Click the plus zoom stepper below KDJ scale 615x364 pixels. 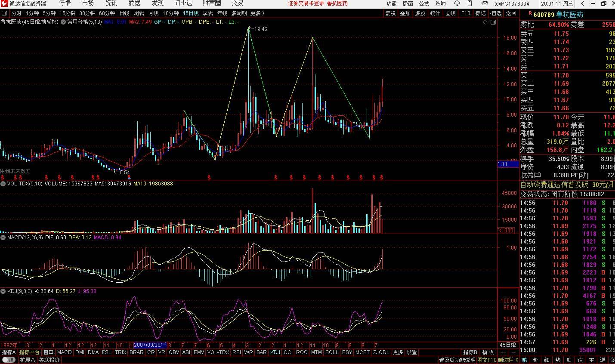503,352
